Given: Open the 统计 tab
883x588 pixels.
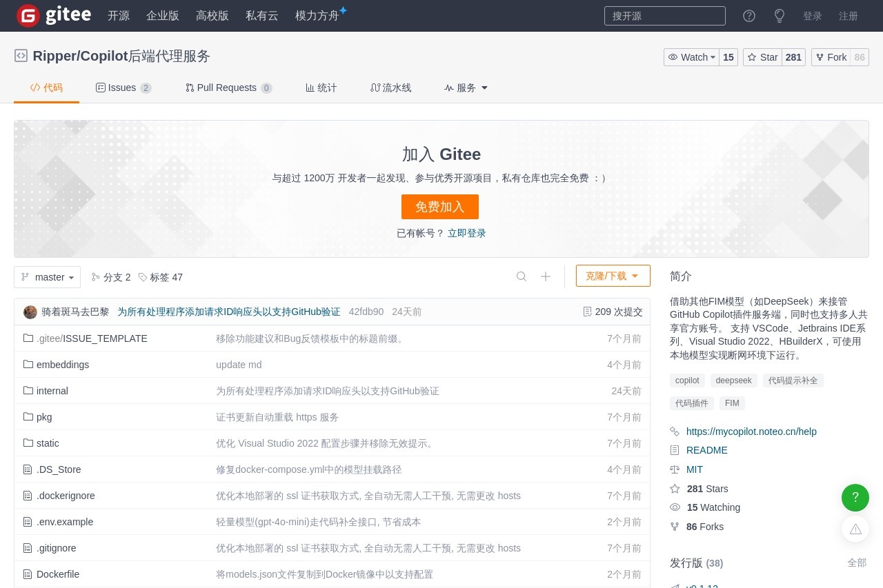Looking at the screenshot, I should (x=321, y=88).
